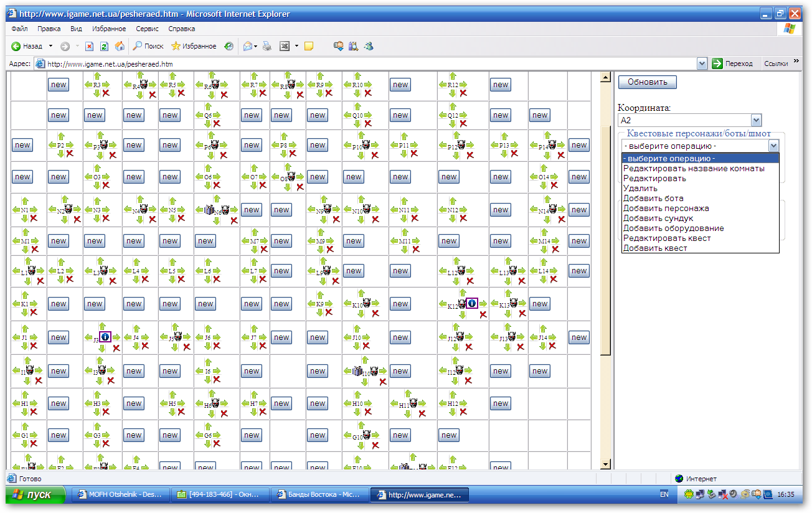Click the right arrow in cell H12
This screenshot has height=513, width=812.
point(462,403)
